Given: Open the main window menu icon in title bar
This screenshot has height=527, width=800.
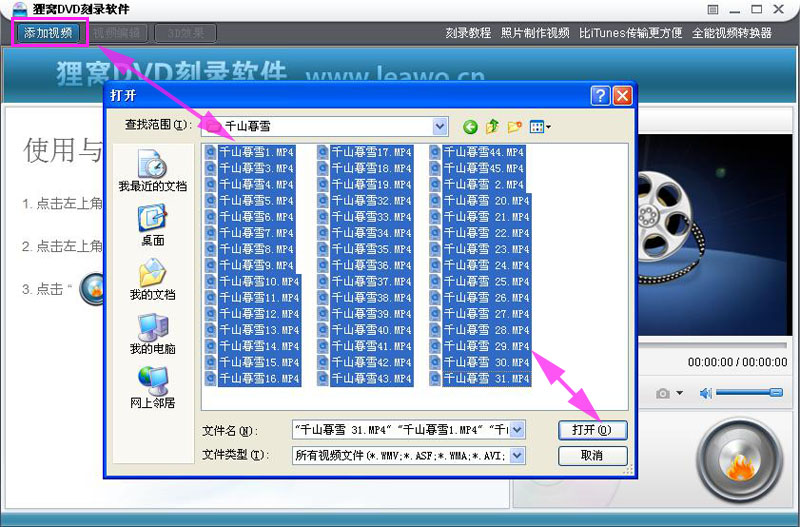Looking at the screenshot, I should pos(713,9).
